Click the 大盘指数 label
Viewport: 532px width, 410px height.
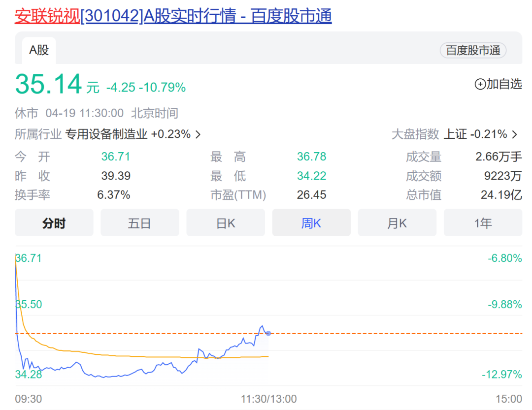(415, 134)
